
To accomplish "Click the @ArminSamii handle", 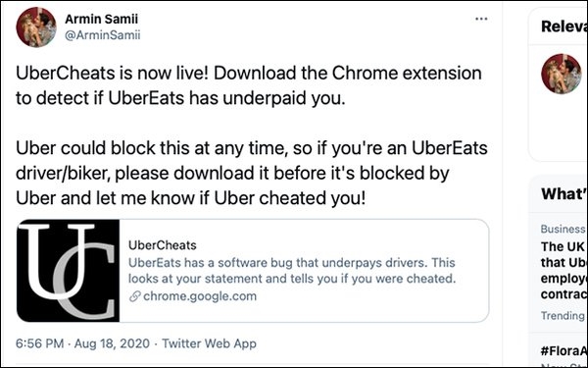I will pyautogui.click(x=102, y=35).
